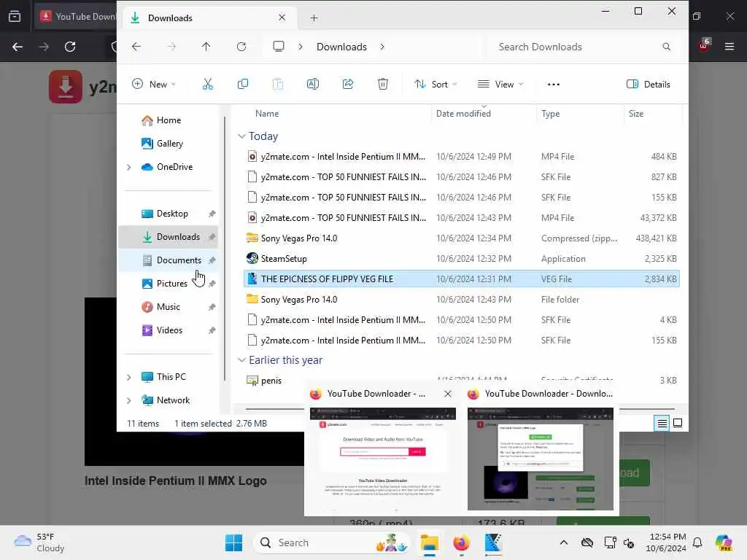Select the 43,372 KB TOP 50 FUNNIEST FAILS MP4
The width and height of the screenshot is (747, 560).
tap(461, 217)
